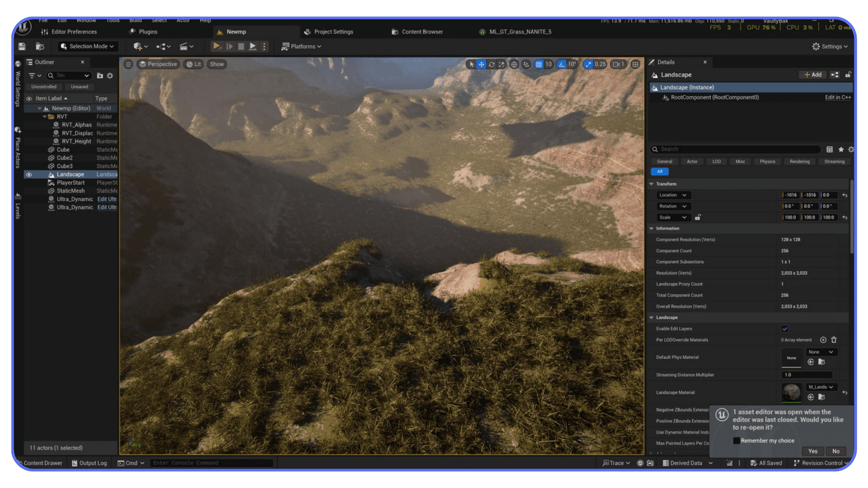Select PlayerStart in the Outliner

pos(71,183)
